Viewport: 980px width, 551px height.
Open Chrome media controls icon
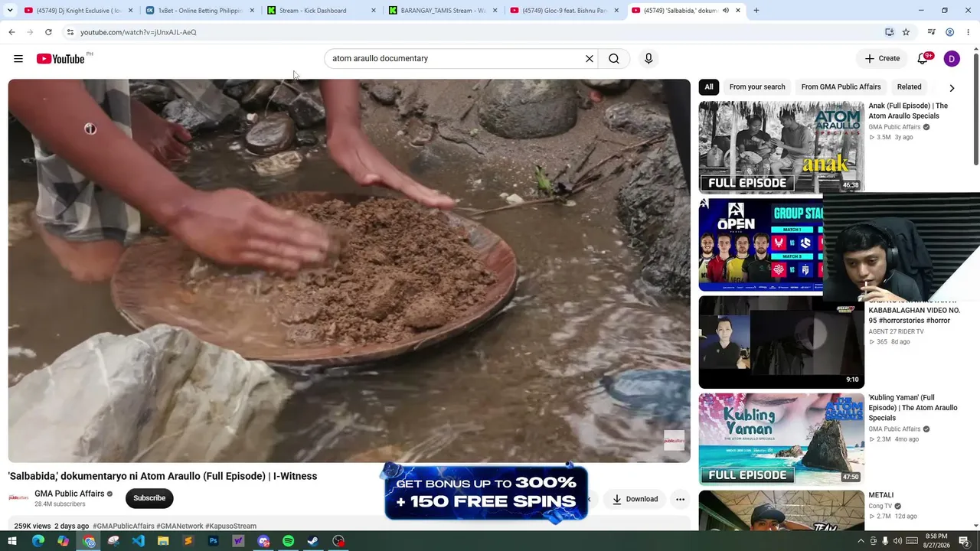tap(931, 32)
